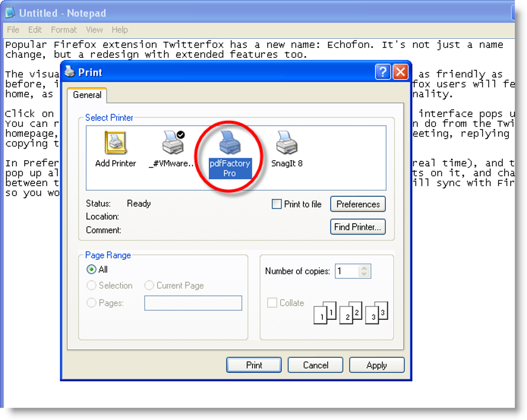Close the Print dialog with red X
Viewport: 527px width, 420px height.
[x=400, y=72]
